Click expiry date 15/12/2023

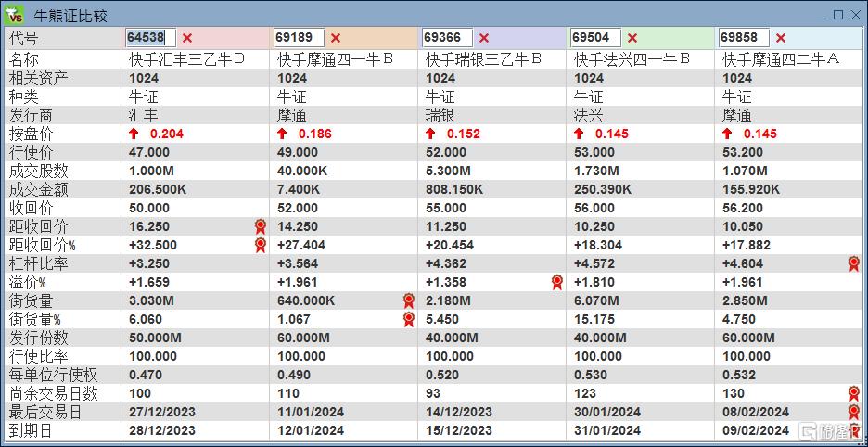(459, 430)
